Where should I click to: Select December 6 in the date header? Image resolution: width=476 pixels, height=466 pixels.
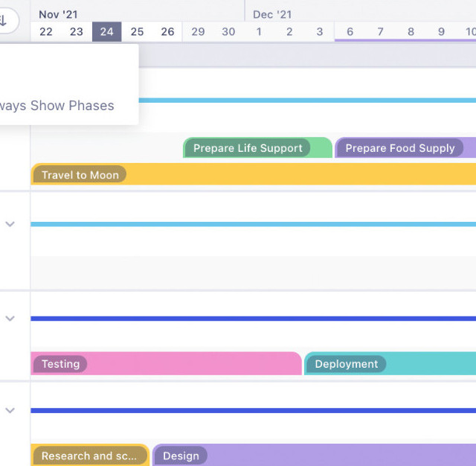tap(350, 31)
